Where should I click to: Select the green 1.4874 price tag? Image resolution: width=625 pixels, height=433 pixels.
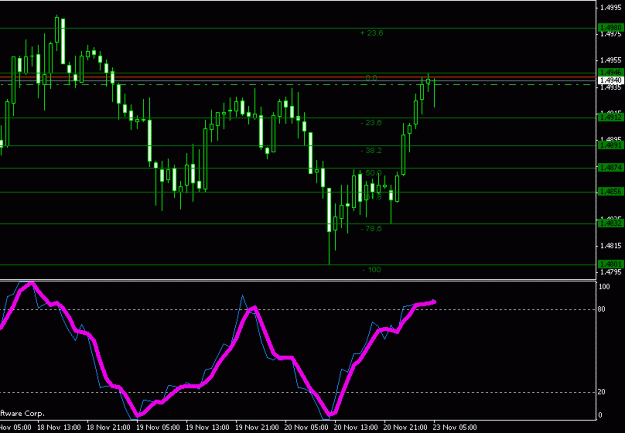tap(611, 168)
